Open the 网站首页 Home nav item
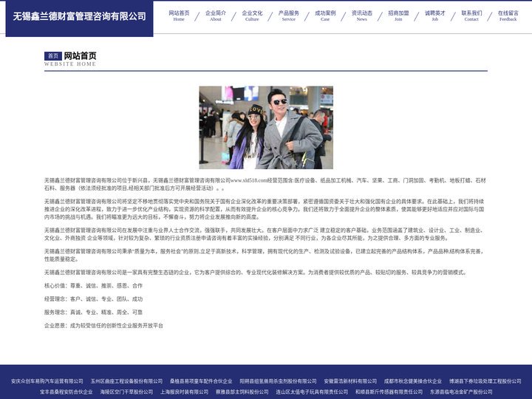Screen dimensions: 532x399 click(179, 16)
